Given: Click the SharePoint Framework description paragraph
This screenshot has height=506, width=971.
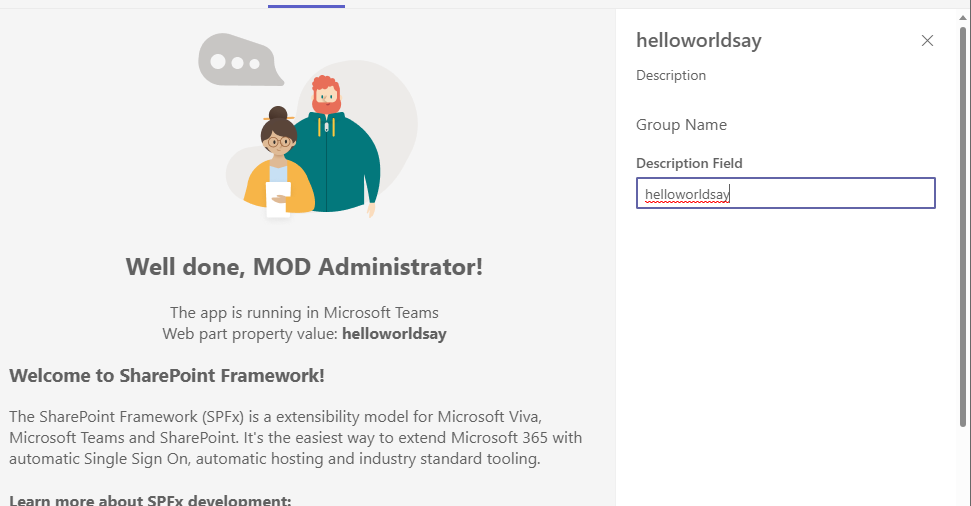Looking at the screenshot, I should pos(295,438).
